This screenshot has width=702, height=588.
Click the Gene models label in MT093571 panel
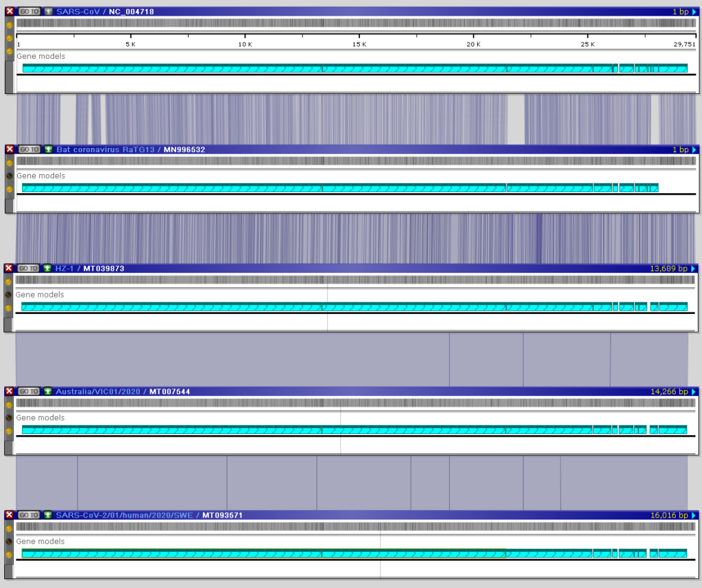40,541
